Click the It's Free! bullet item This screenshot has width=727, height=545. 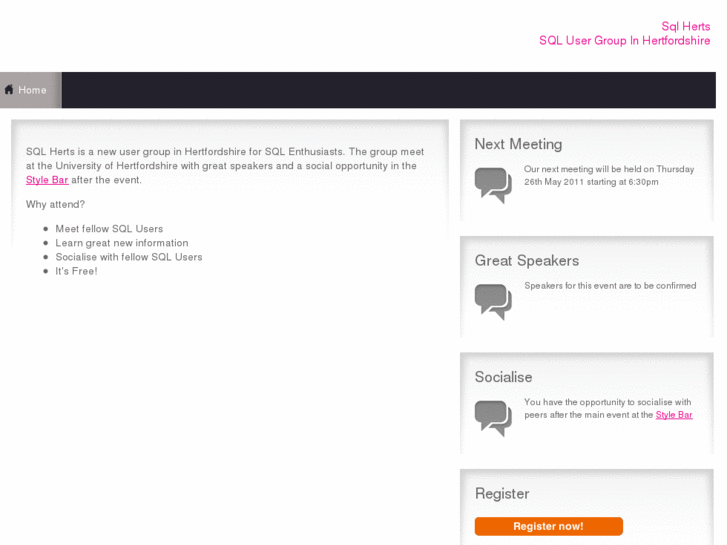(x=76, y=271)
